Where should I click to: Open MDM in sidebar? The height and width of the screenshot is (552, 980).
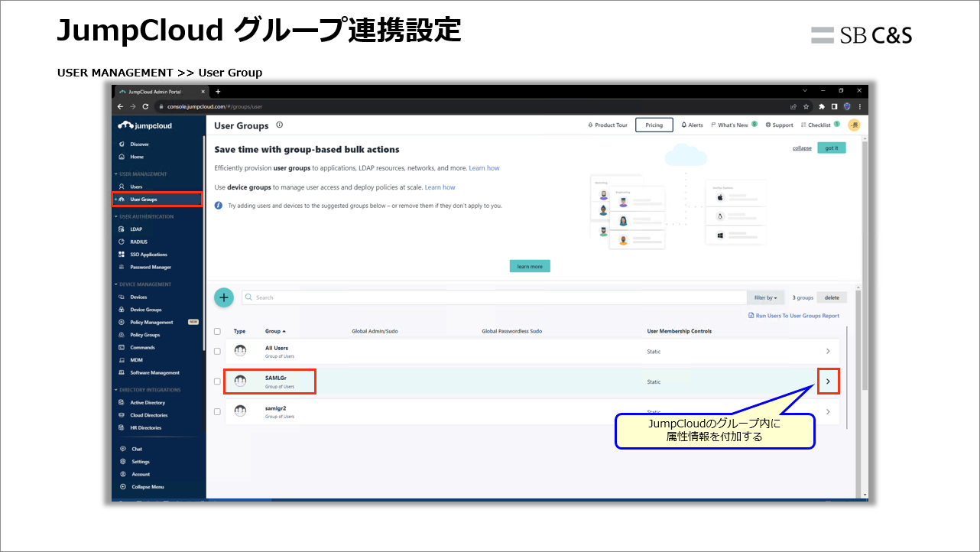pos(136,360)
